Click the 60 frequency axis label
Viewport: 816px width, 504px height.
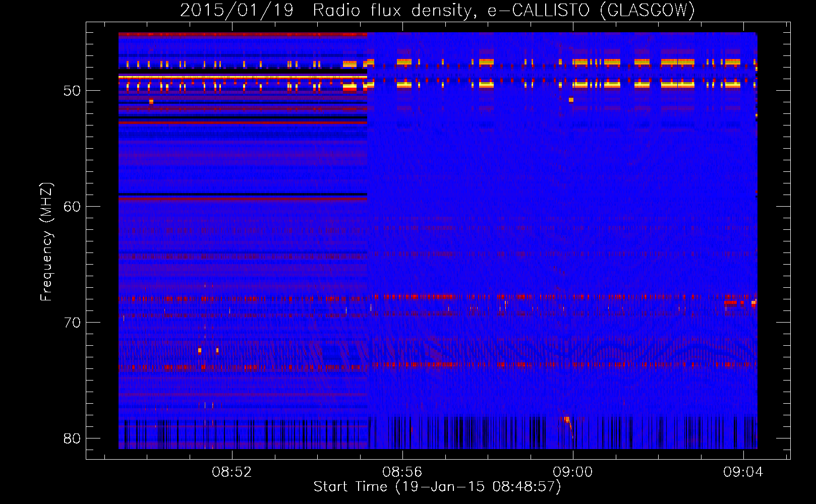coord(72,207)
